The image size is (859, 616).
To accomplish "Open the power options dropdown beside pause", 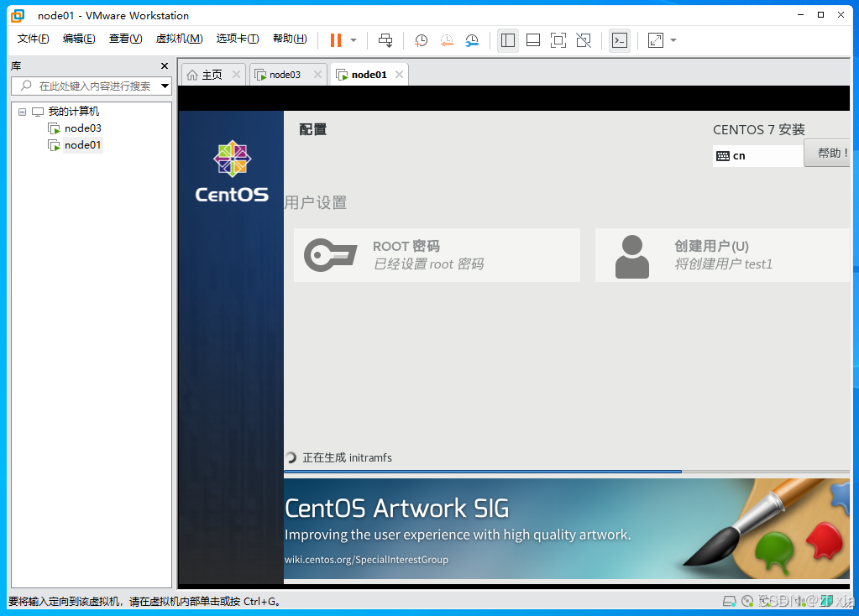I will [354, 40].
